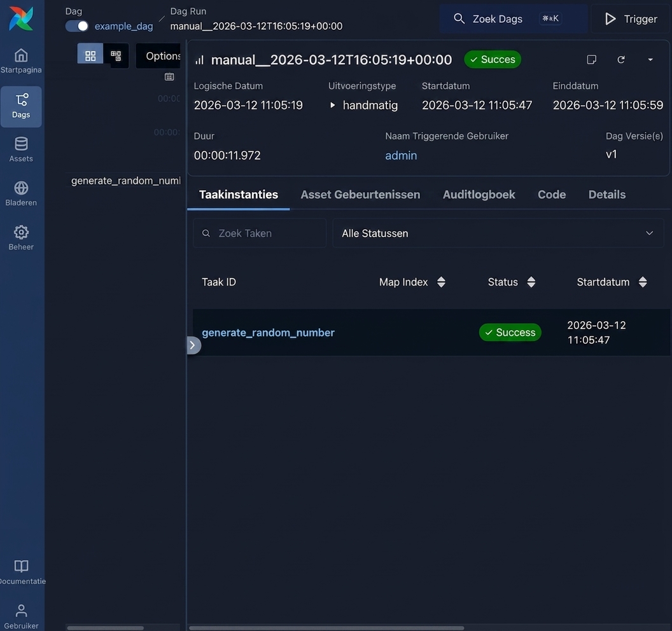Click the Success badge in task row
This screenshot has width=672, height=631.
[x=510, y=333]
